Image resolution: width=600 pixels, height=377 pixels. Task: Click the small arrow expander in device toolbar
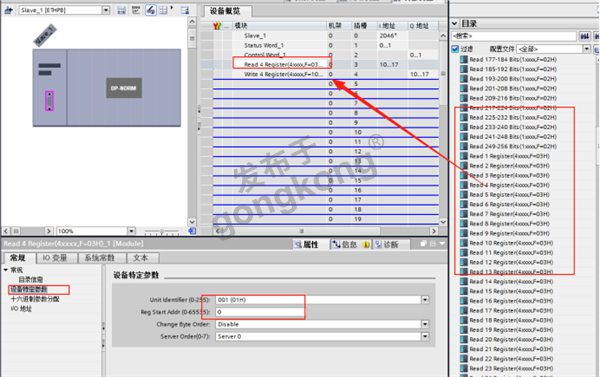point(171,8)
